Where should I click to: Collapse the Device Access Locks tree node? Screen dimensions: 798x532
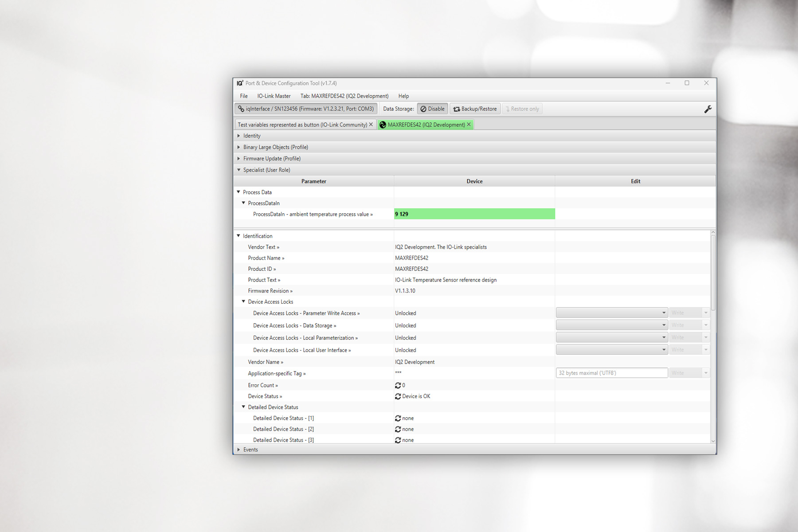(243, 302)
